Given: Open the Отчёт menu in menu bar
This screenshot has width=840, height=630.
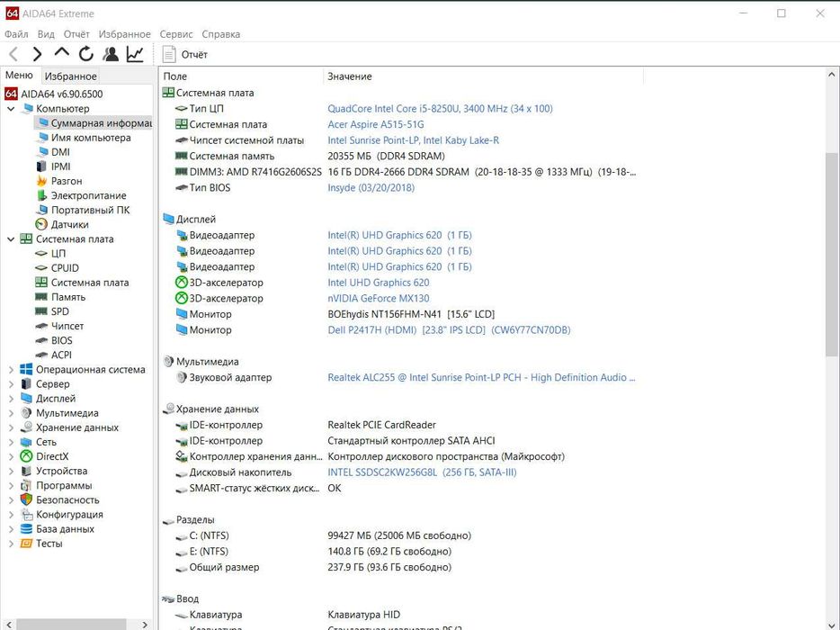Looking at the screenshot, I should coord(76,34).
